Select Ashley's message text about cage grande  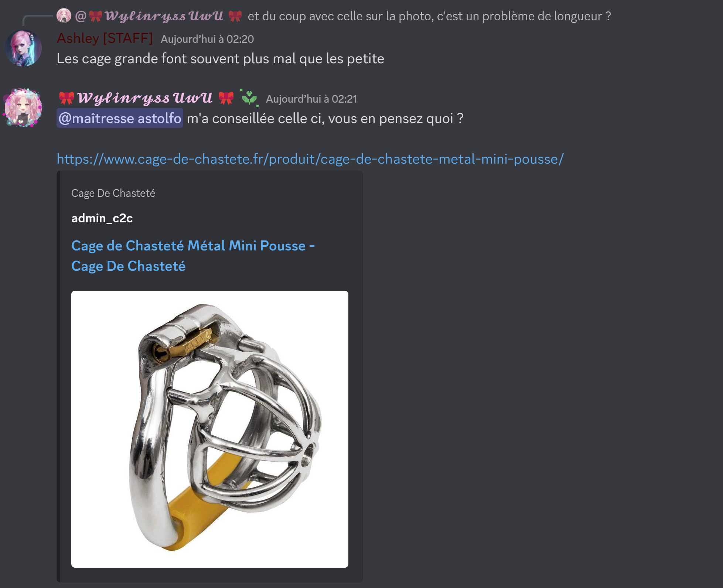(x=221, y=59)
